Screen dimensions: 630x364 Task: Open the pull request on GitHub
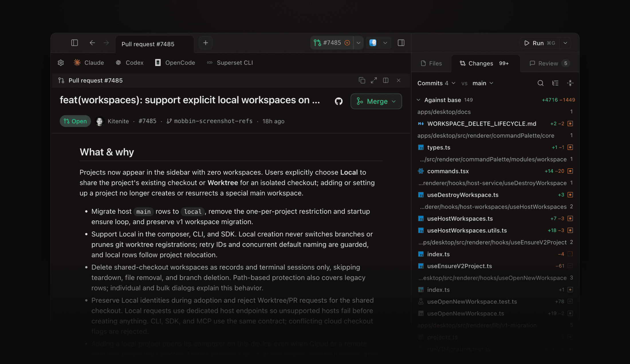point(339,101)
